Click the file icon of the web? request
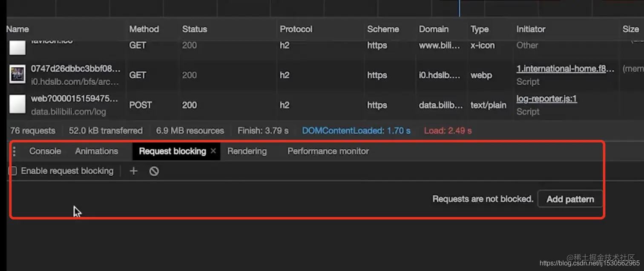This screenshot has width=644, height=271. point(18,105)
